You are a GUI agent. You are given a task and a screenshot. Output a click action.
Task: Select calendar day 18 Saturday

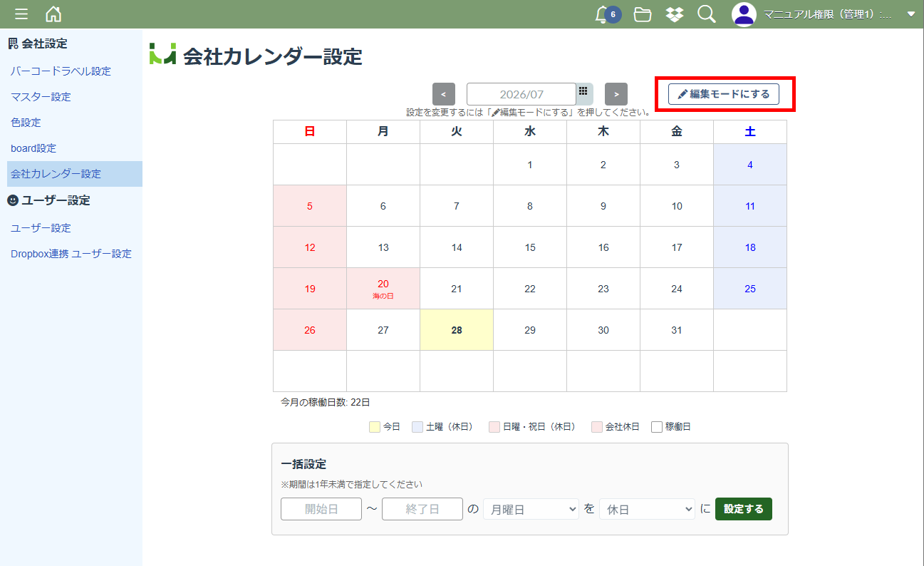[x=750, y=247]
